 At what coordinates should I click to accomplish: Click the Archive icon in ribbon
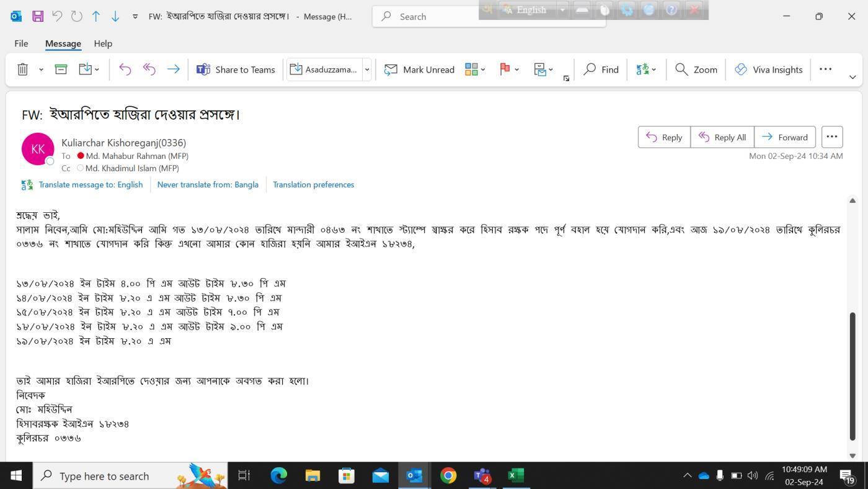click(61, 70)
